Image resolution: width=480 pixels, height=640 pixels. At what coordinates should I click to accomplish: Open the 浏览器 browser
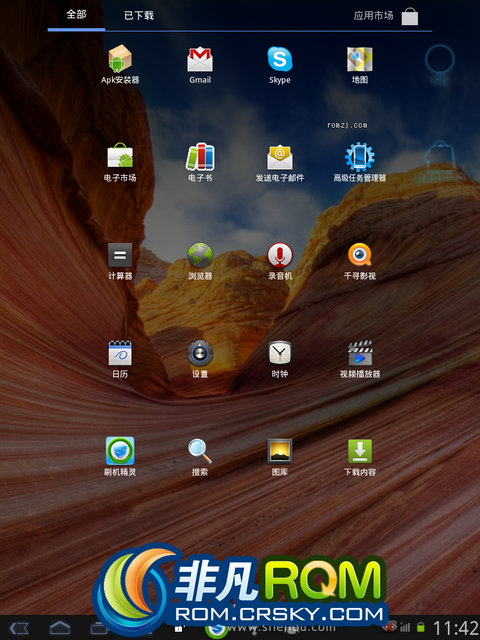coord(200,261)
